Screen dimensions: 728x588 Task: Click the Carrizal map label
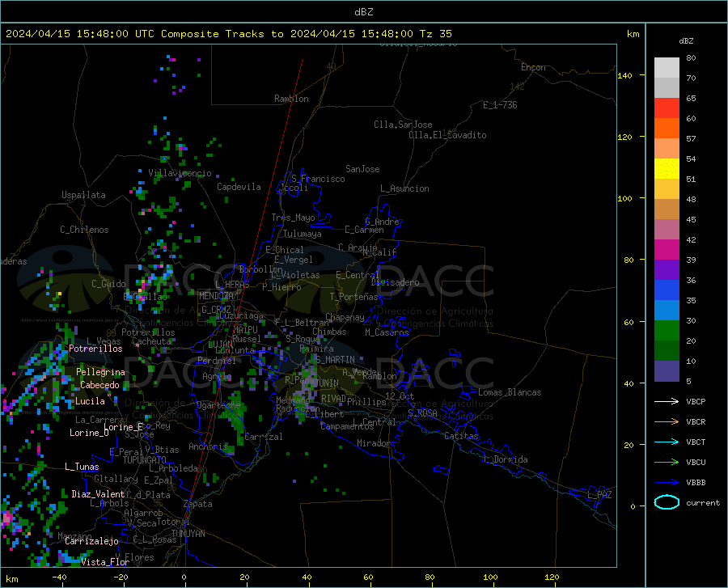tap(264, 437)
